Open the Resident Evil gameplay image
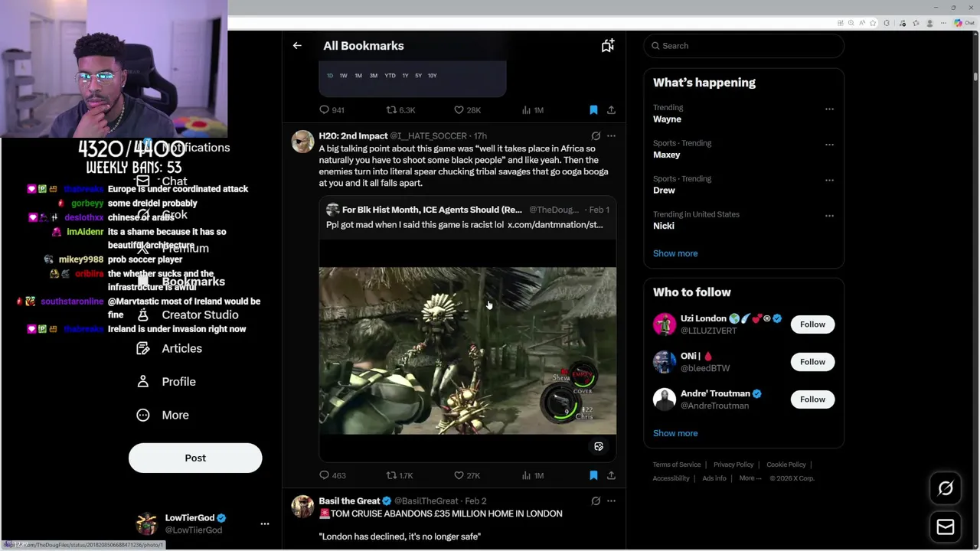The image size is (980, 551). (x=467, y=350)
